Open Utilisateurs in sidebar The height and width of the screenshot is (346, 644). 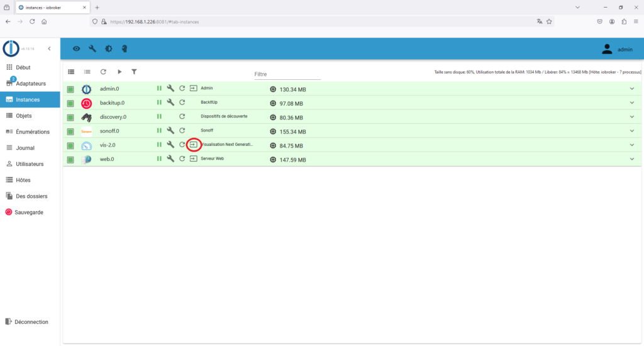pyautogui.click(x=30, y=164)
